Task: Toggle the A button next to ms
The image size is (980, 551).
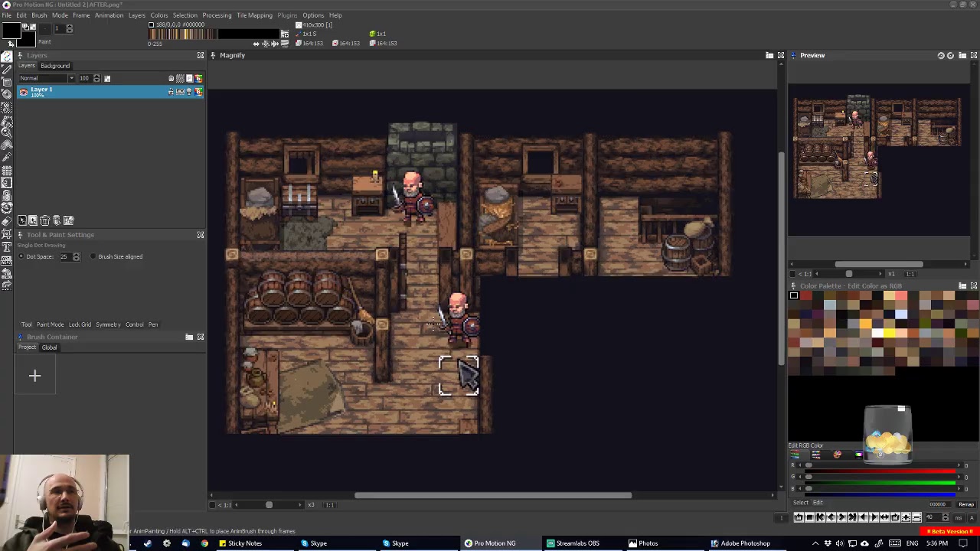Action: pyautogui.click(x=972, y=518)
